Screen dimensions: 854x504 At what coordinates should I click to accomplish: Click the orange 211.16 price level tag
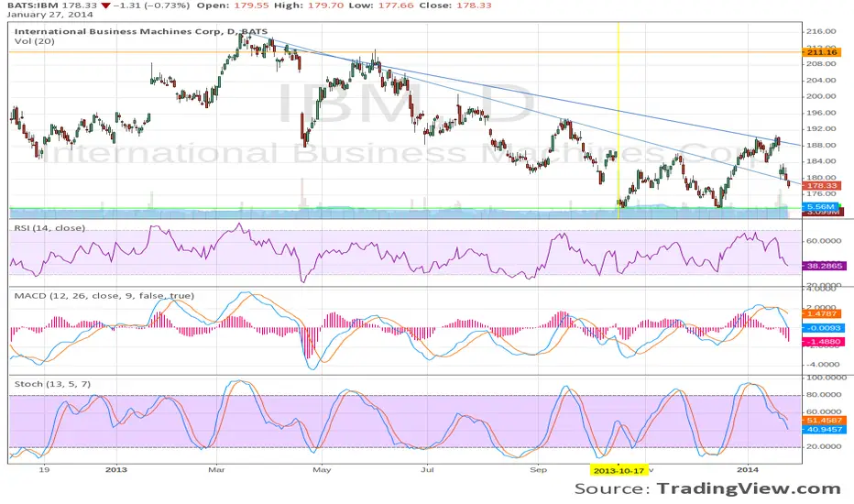[x=824, y=52]
